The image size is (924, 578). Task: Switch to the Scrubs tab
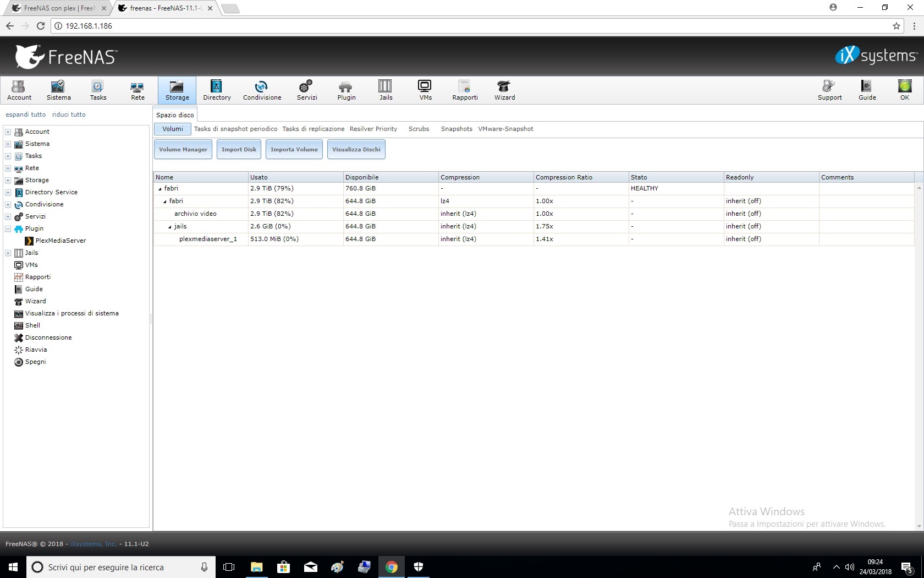[x=419, y=129]
